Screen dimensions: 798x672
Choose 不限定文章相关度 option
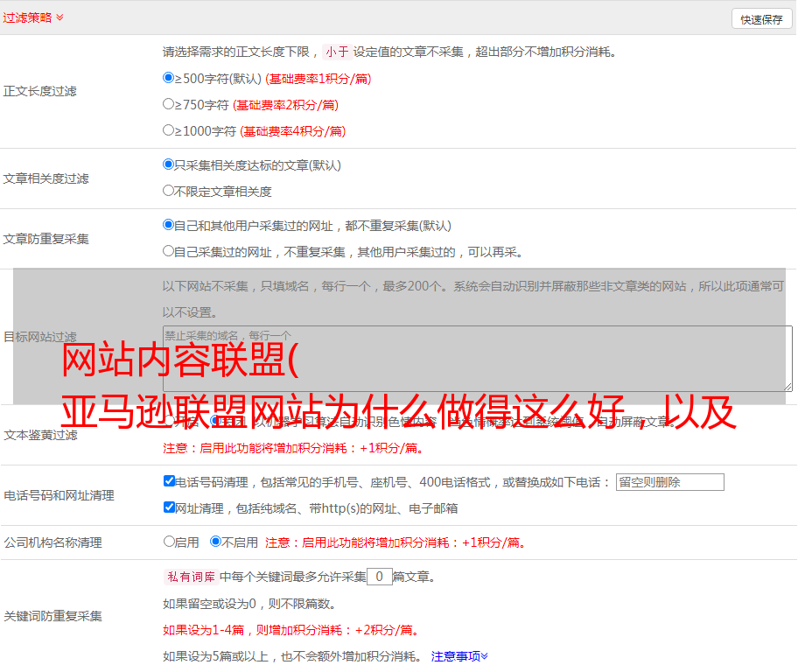click(169, 191)
